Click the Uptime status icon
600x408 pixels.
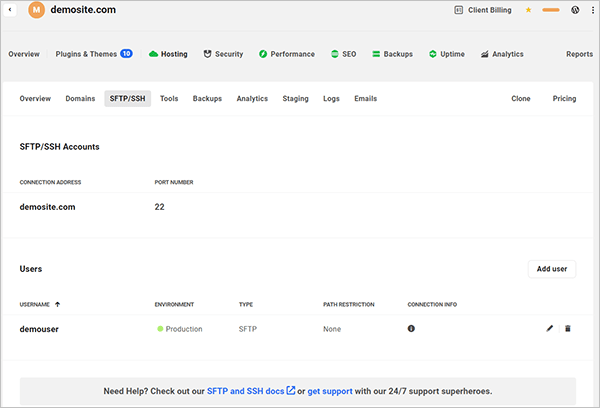[x=433, y=54]
